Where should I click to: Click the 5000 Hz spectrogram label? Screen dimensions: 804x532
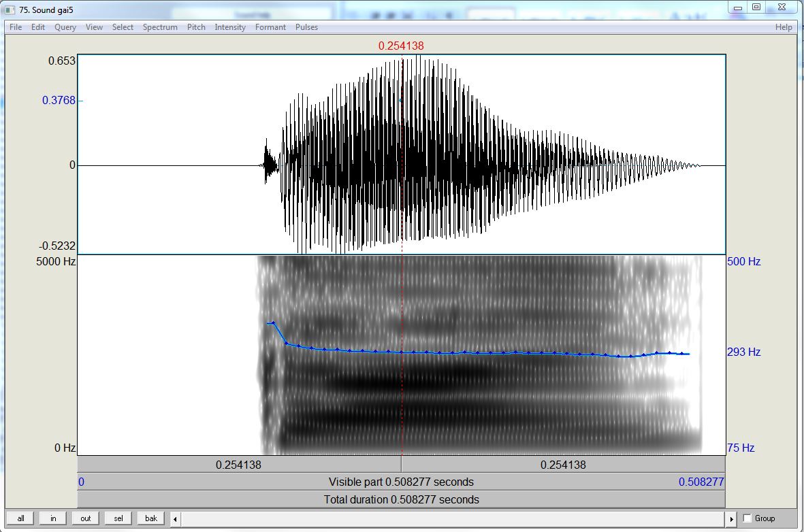(56, 261)
